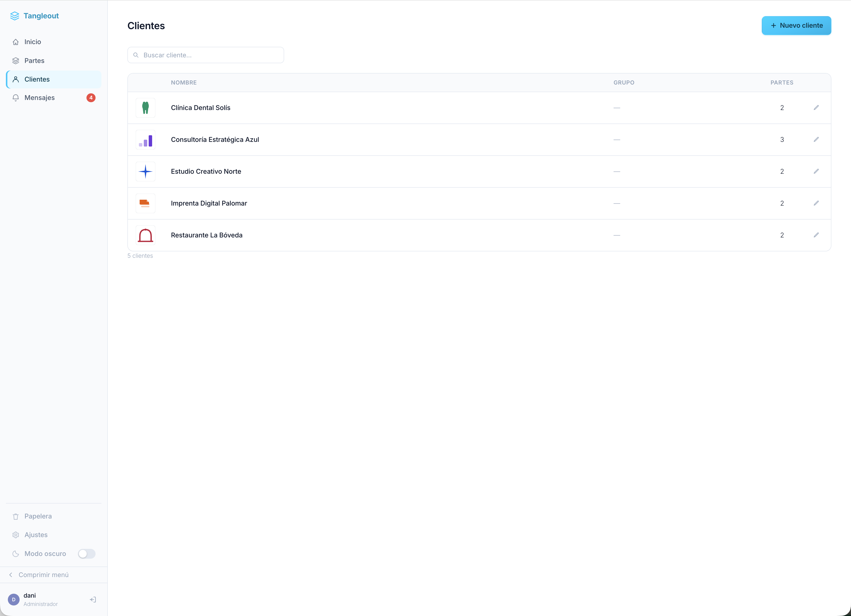Click the magnifier icon in search box
Image resolution: width=851 pixels, height=616 pixels.
click(136, 55)
